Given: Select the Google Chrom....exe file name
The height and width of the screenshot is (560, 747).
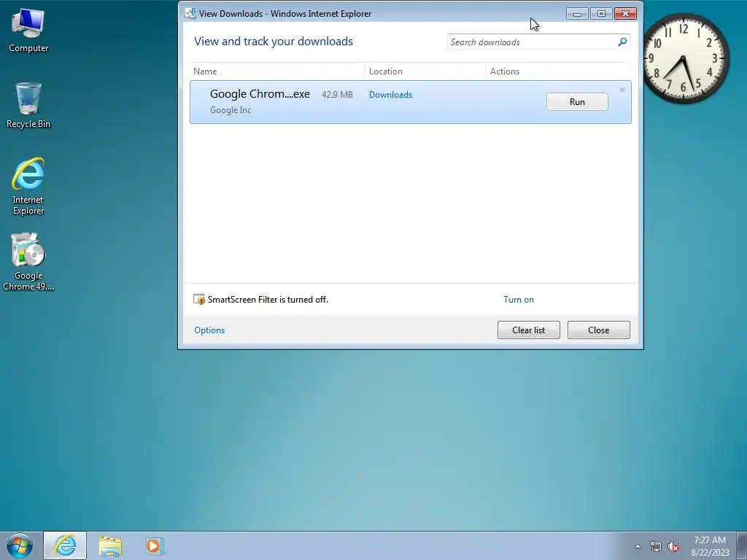Looking at the screenshot, I should pyautogui.click(x=260, y=94).
